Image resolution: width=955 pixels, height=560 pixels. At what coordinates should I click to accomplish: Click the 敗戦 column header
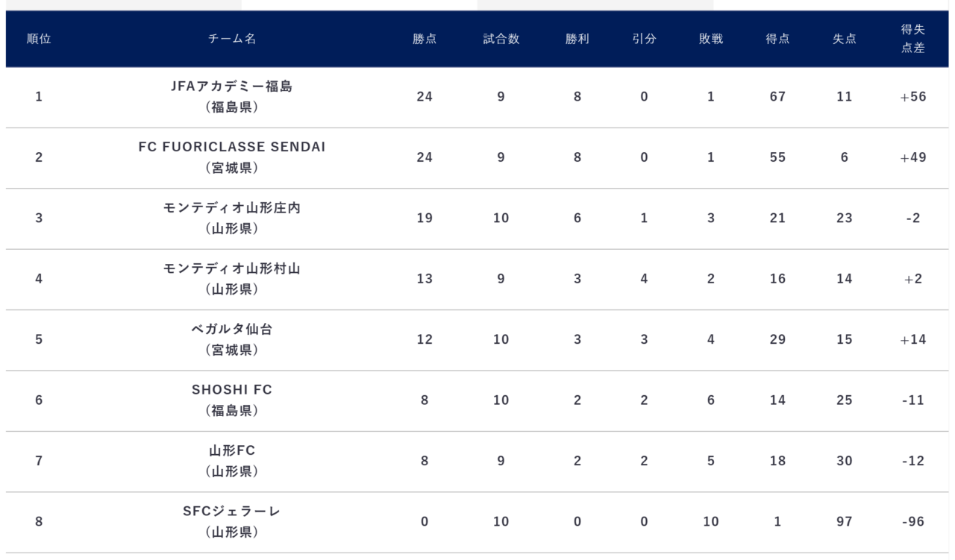(711, 40)
